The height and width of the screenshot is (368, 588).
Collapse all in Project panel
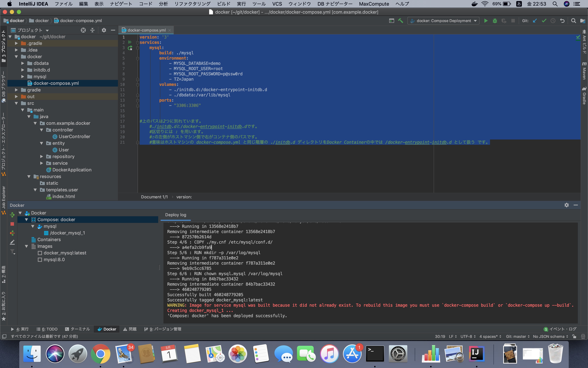click(x=92, y=30)
